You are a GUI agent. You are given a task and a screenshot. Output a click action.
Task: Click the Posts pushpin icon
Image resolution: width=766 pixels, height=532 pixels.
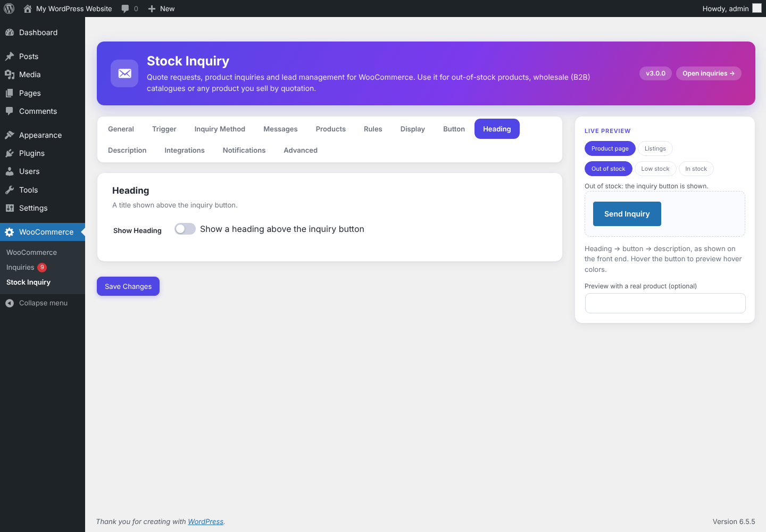coord(10,56)
